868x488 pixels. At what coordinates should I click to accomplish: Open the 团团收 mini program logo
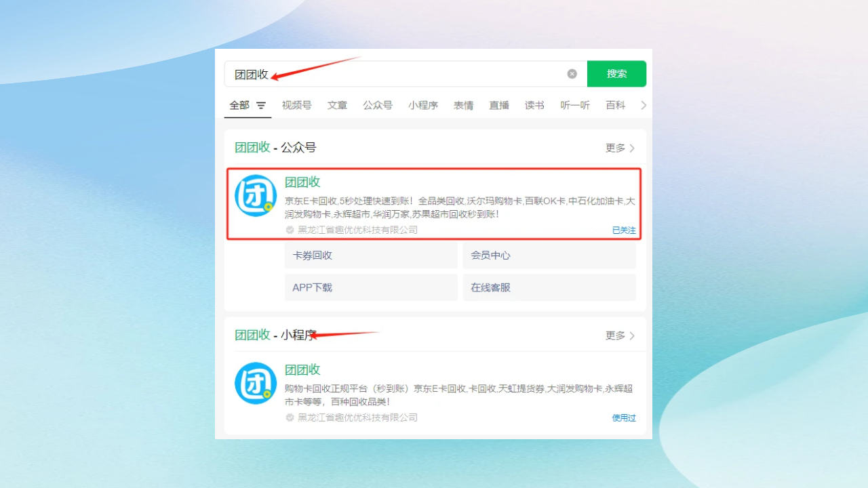click(x=256, y=384)
